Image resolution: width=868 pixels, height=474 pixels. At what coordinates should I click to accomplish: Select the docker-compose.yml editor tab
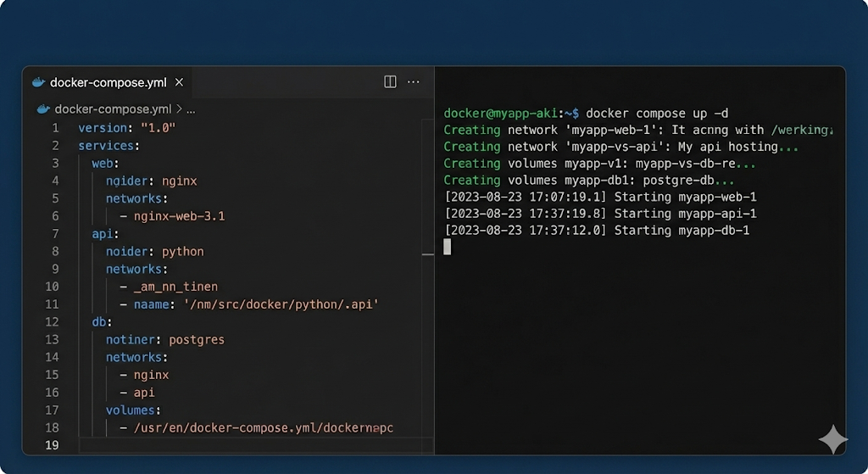click(108, 82)
